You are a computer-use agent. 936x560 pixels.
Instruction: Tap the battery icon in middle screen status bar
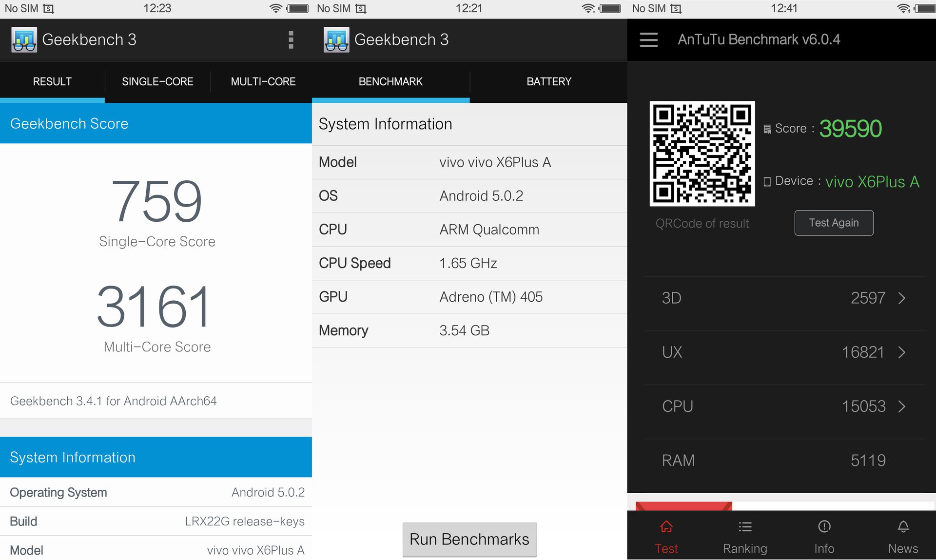coord(610,8)
